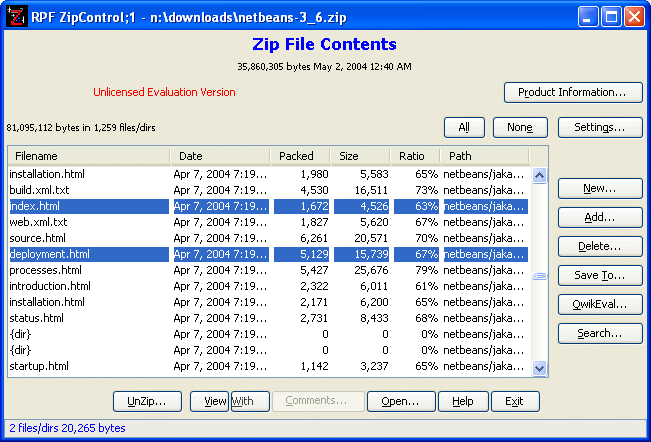
Task: Select the highlighted index.html row
Action: 268,206
